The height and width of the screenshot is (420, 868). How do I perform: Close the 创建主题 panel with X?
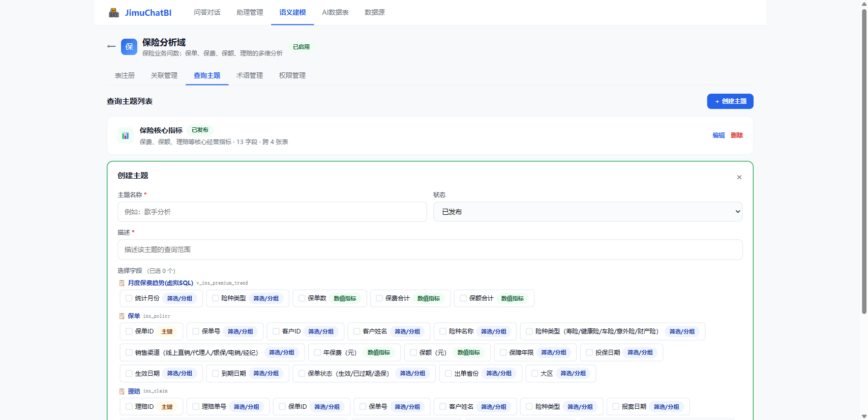tap(739, 177)
